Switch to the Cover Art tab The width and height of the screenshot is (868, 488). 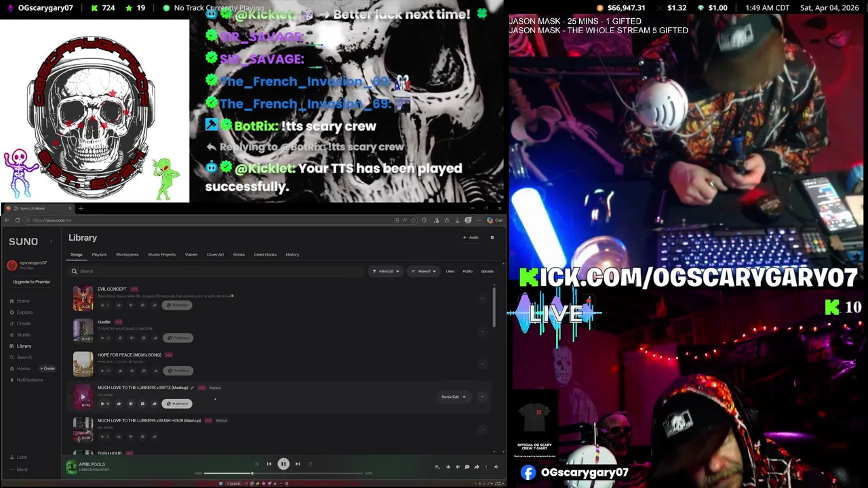pyautogui.click(x=215, y=254)
